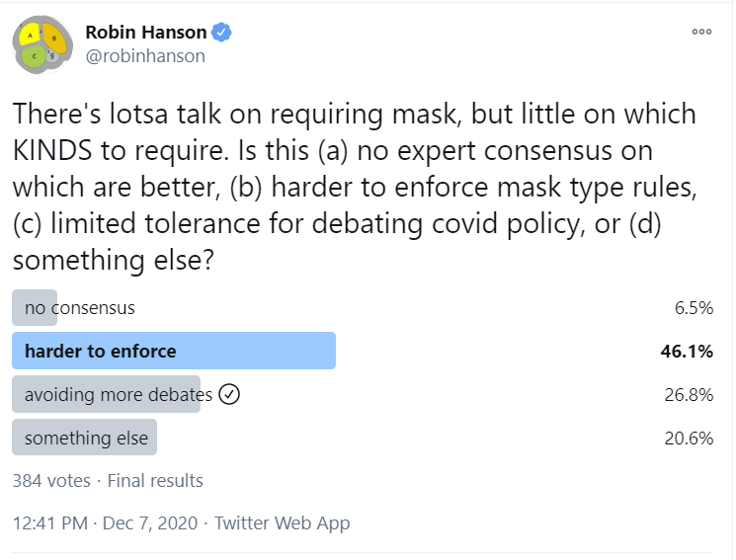
Task: Click the 6.5% result percentage
Action: click(x=694, y=308)
